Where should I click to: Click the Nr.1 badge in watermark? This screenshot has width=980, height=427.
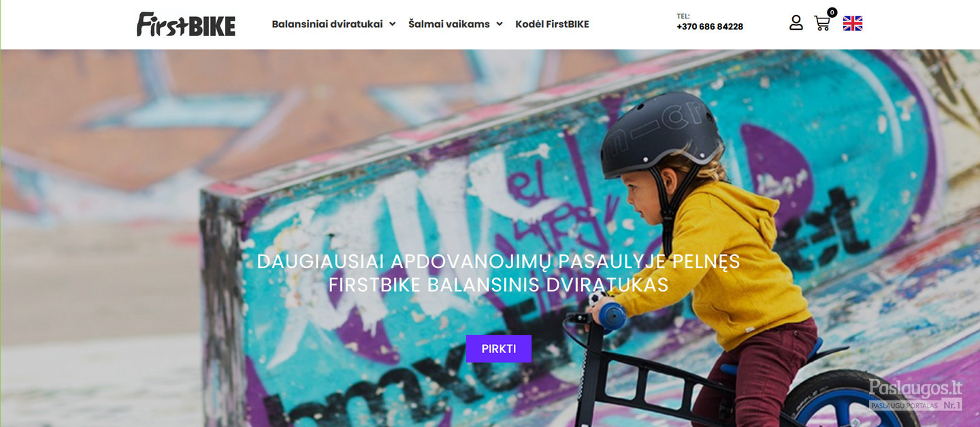point(952,405)
